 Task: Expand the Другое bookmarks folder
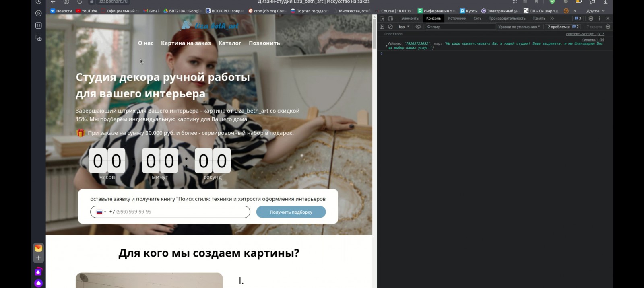coord(595,11)
